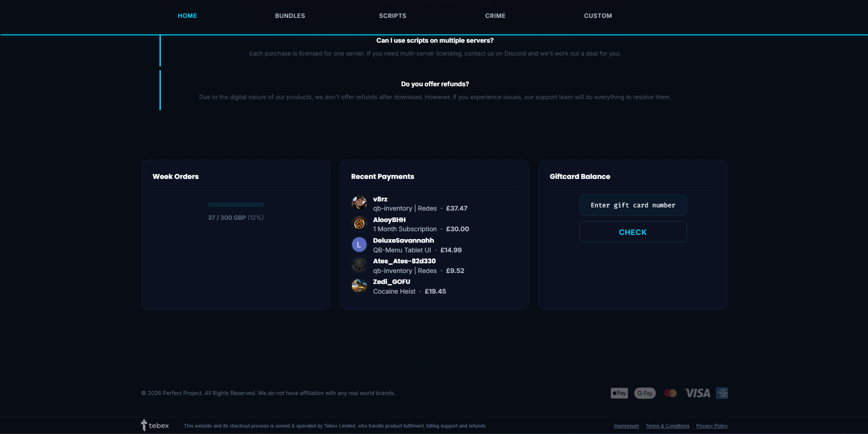Click the Cocaine Heist payment text
Image resolution: width=868 pixels, height=434 pixels.
(395, 291)
